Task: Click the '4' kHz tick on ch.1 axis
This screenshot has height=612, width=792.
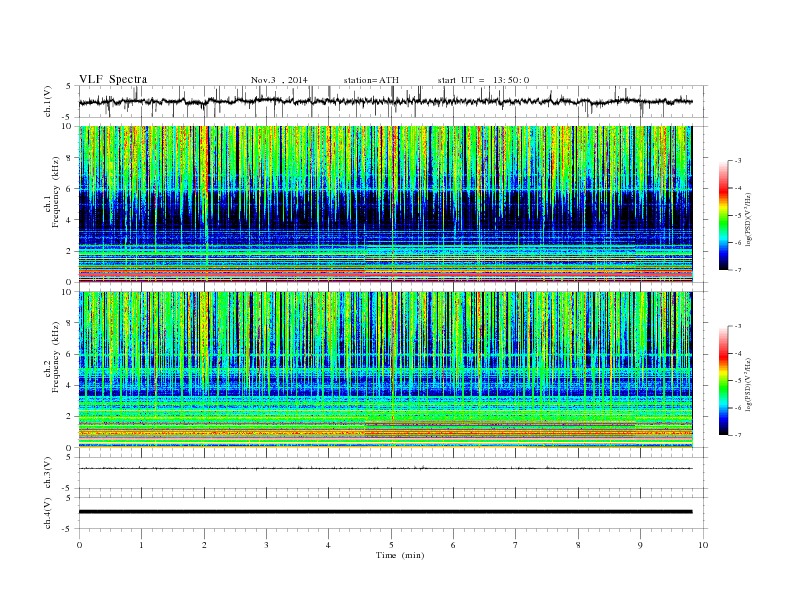Action: tap(69, 220)
